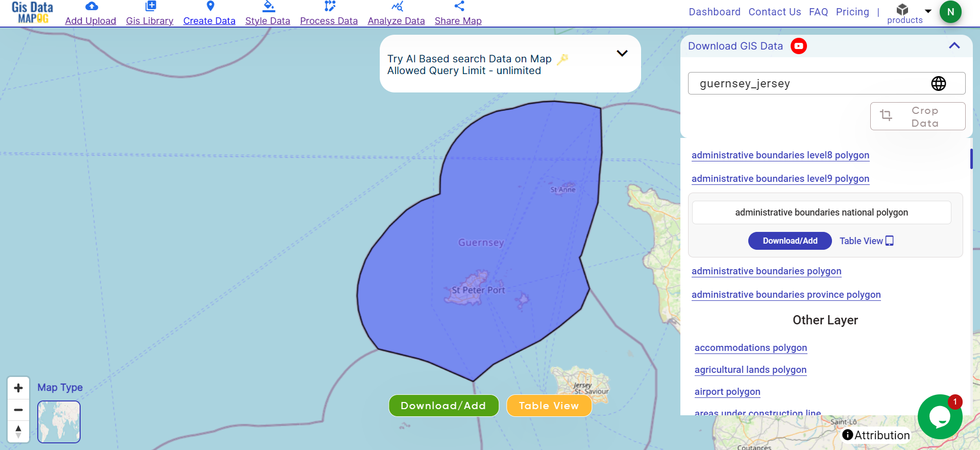Open the chat support bubble
This screenshot has width=980, height=450.
(x=940, y=417)
